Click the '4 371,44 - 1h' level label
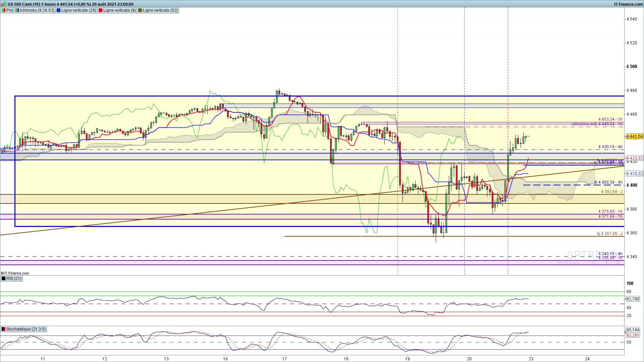The height and width of the screenshot is (362, 644). pos(610,217)
